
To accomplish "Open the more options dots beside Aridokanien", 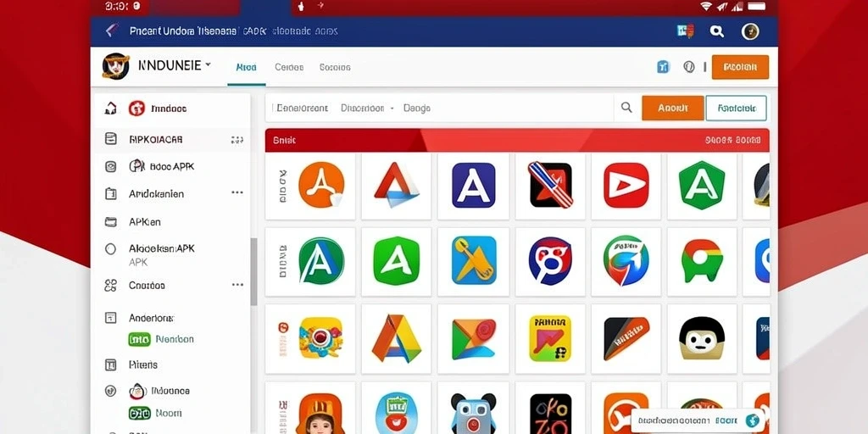I will (237, 192).
